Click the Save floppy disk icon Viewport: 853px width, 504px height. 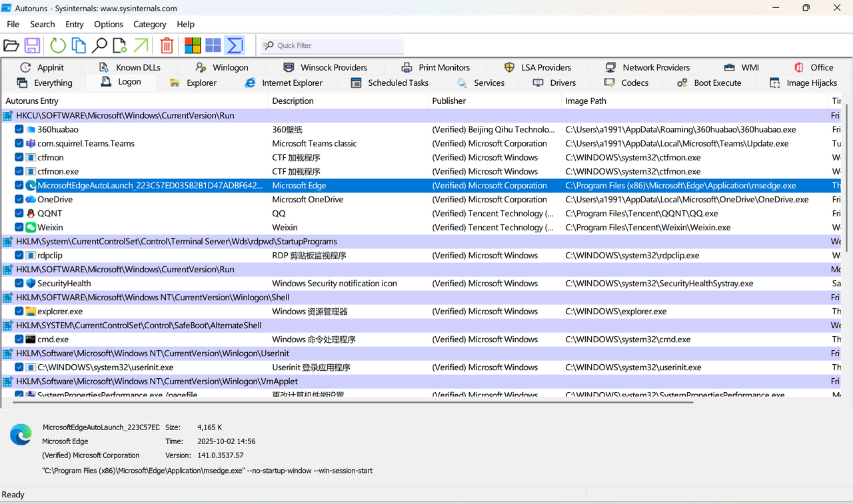tap(32, 45)
